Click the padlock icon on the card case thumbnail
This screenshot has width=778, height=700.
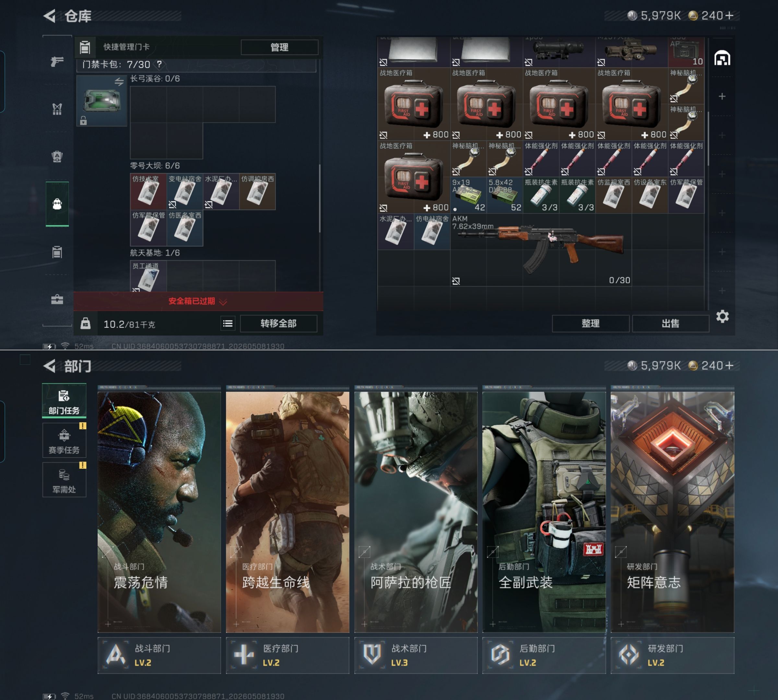coord(84,121)
